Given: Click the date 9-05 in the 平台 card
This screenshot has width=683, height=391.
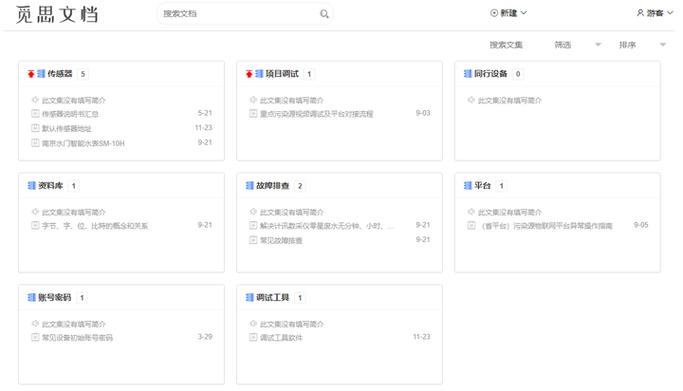Looking at the screenshot, I should pyautogui.click(x=641, y=225).
